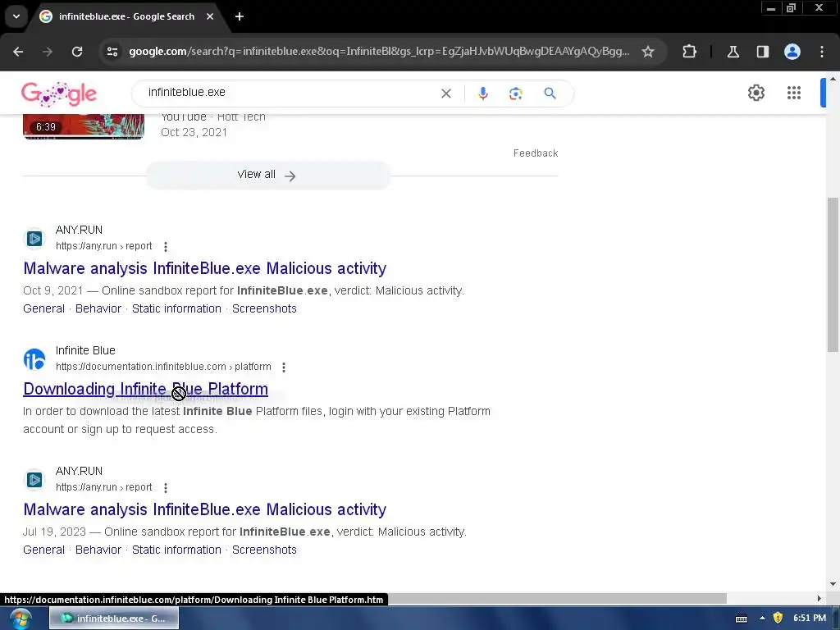The width and height of the screenshot is (840, 630).
Task: Open Static information sitelink under the Jul 19, 2023 result
Action: (176, 550)
